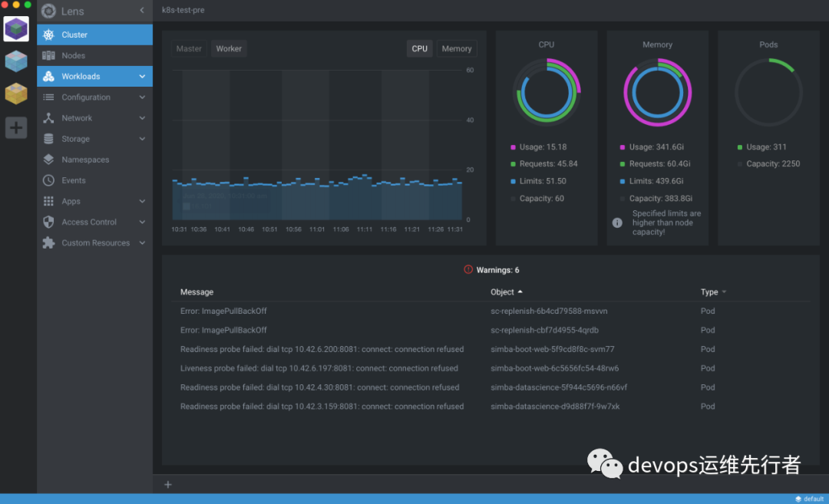Screen dimensions: 829x504
Task: Switch to the yellow cube cluster
Action: [x=16, y=94]
